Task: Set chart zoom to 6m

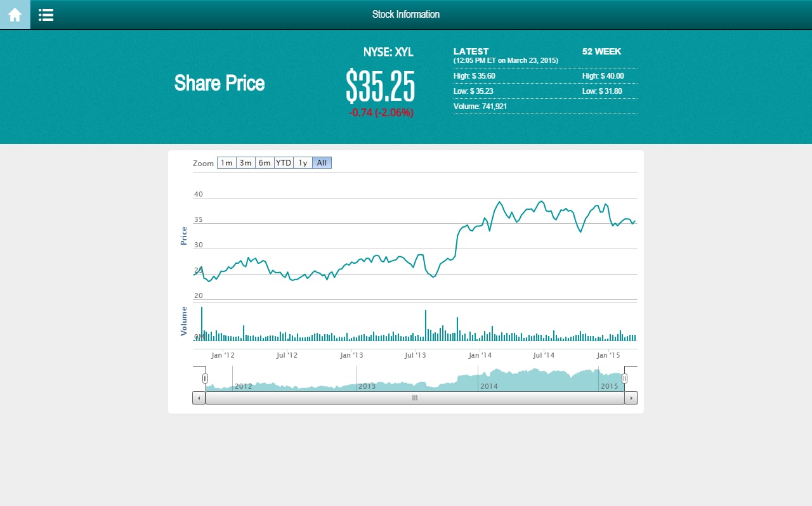Action: click(265, 163)
